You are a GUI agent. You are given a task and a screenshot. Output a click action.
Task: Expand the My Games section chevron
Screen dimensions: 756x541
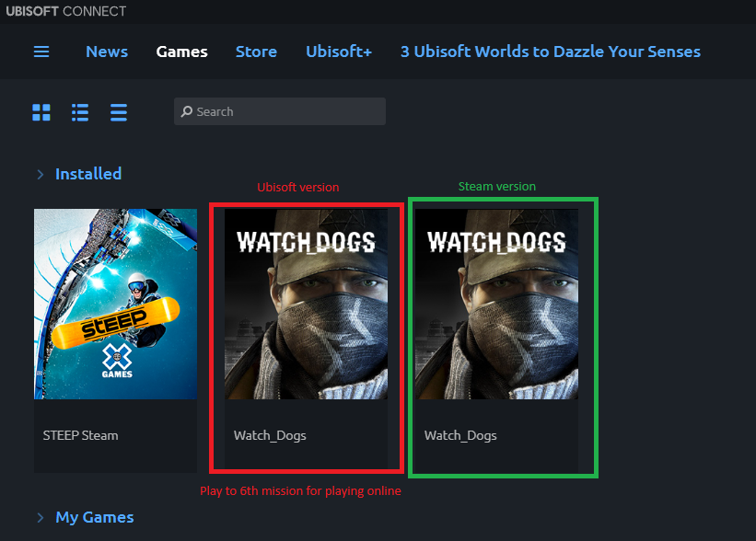41,517
